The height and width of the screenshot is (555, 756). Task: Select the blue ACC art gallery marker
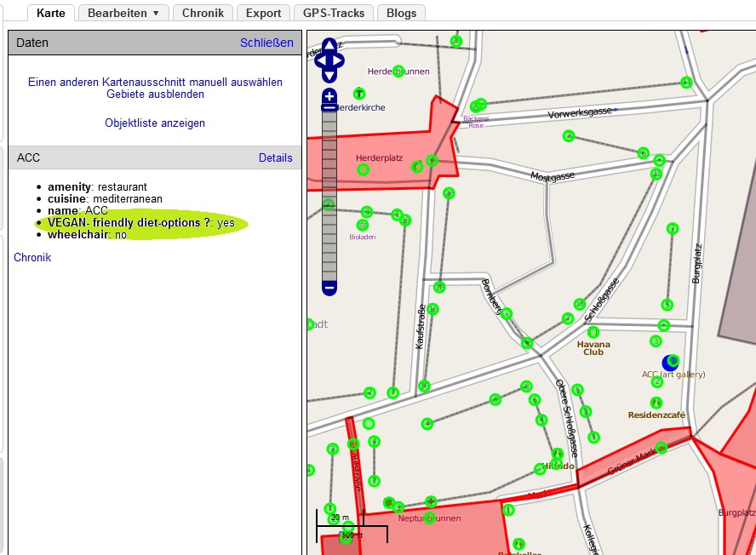[672, 363]
